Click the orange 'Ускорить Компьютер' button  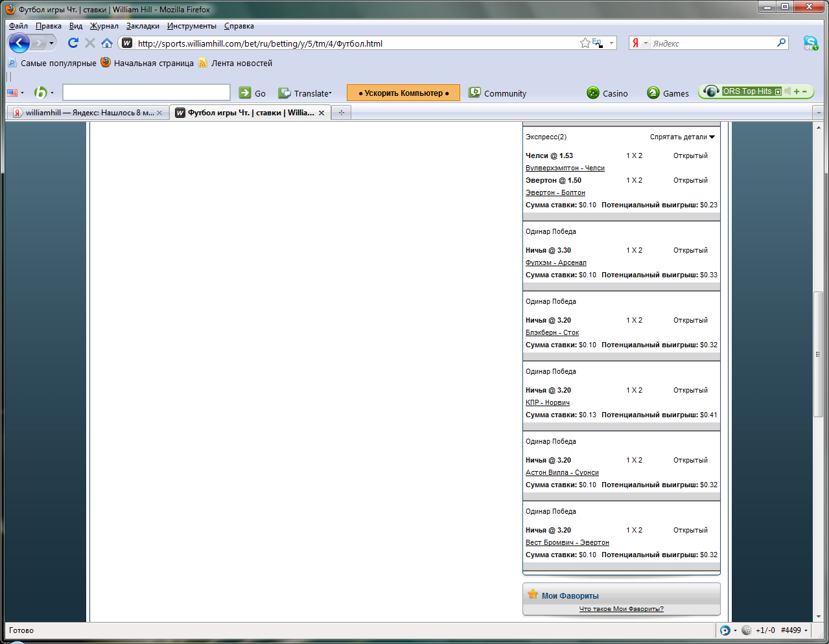pos(403,93)
